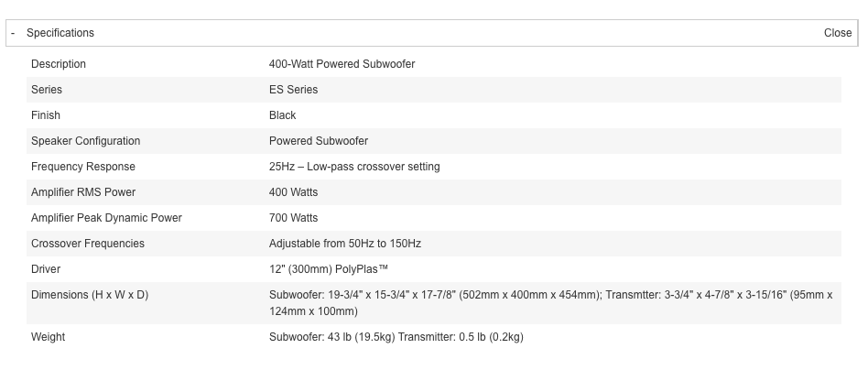Select the Amplifier RMS Power label
This screenshot has height=370, width=868.
pos(83,192)
